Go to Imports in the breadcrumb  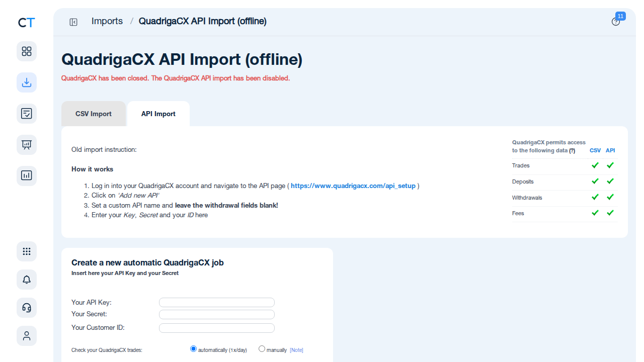[107, 21]
